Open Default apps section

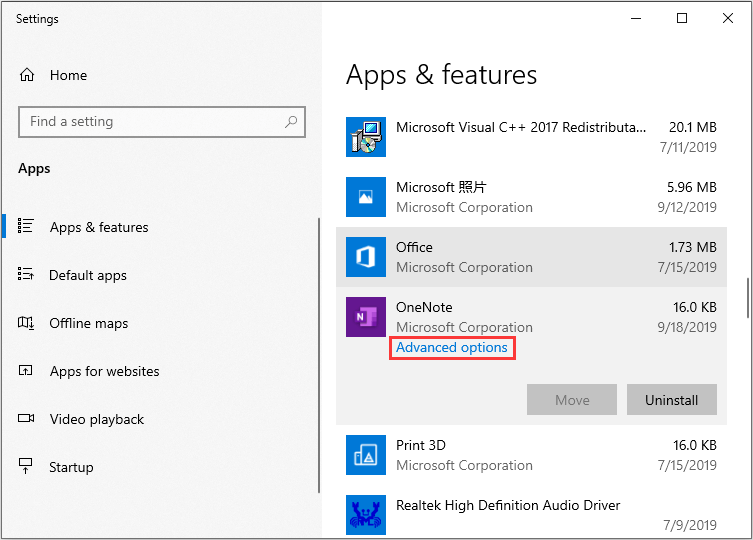pos(88,275)
